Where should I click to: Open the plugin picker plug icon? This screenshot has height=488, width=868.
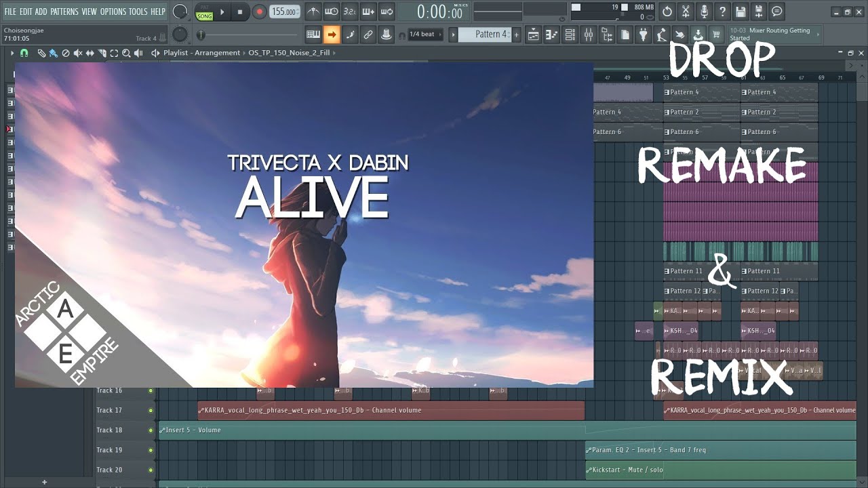[x=643, y=34]
